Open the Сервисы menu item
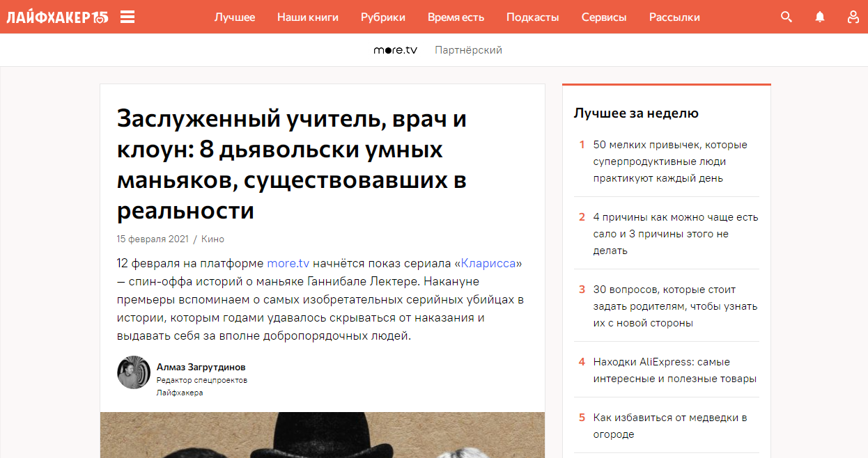Viewport: 868px width, 458px height. pos(604,17)
